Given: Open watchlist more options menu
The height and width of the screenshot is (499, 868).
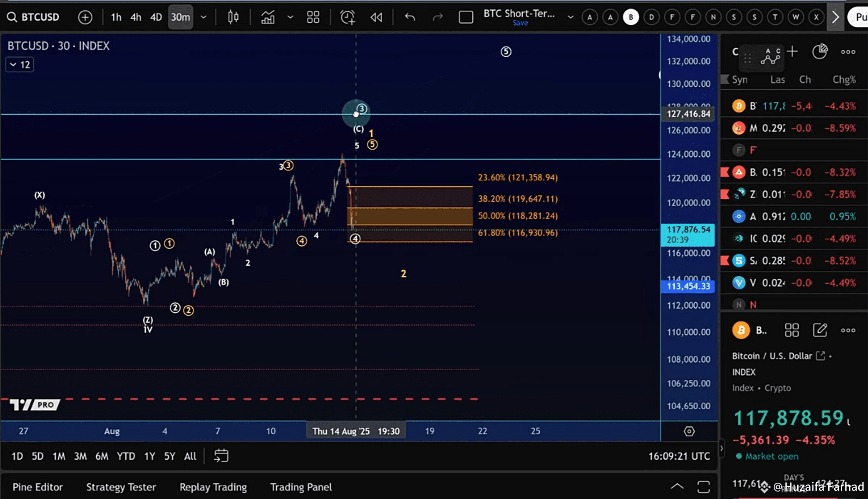Looking at the screenshot, I should [x=848, y=52].
